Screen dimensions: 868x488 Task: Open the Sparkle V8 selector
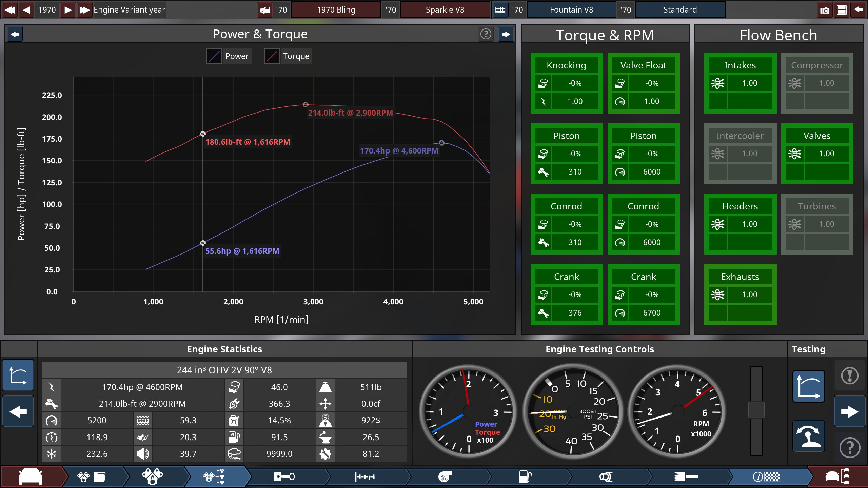[x=445, y=10]
